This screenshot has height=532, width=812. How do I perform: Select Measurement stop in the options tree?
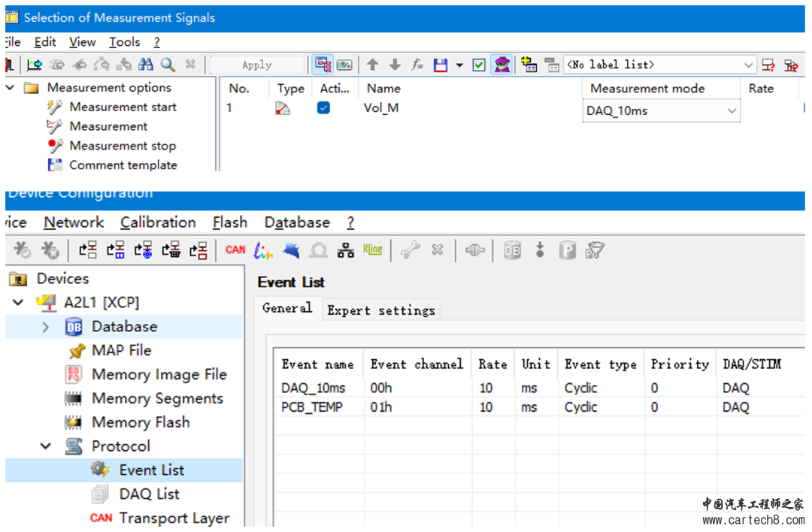123,146
